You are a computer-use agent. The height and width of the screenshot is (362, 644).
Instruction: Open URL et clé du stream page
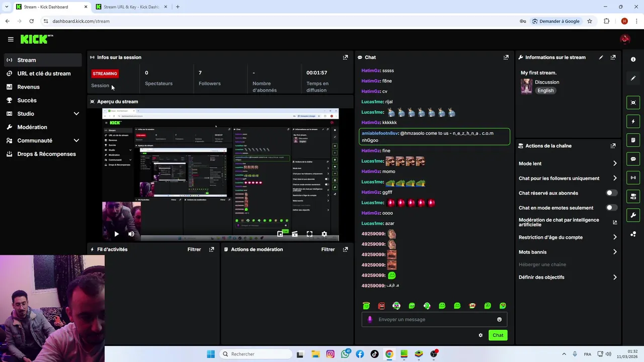tap(43, 73)
